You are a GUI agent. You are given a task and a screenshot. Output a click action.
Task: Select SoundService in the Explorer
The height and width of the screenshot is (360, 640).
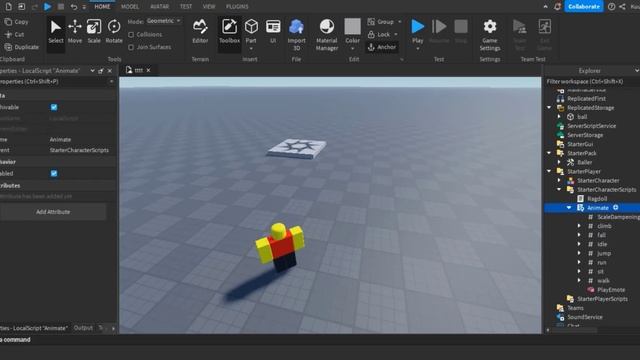click(x=584, y=317)
